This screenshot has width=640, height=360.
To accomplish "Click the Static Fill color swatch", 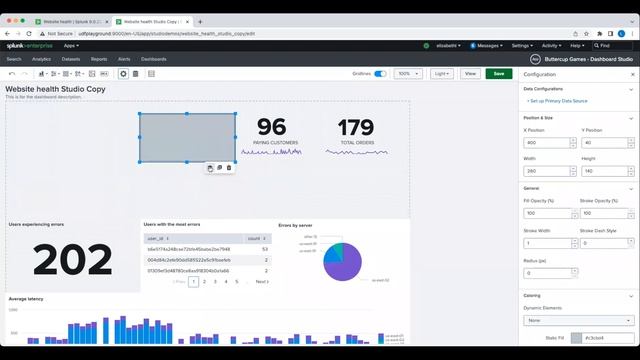I will point(576,338).
